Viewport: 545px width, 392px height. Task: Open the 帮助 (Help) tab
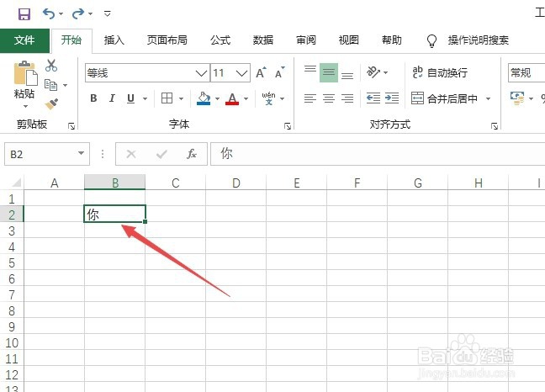(x=392, y=40)
